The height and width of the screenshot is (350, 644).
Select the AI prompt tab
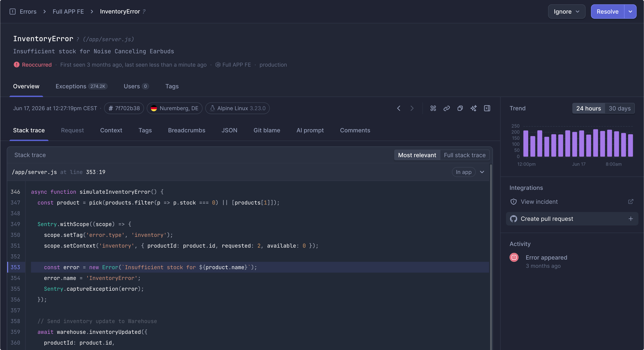point(310,130)
